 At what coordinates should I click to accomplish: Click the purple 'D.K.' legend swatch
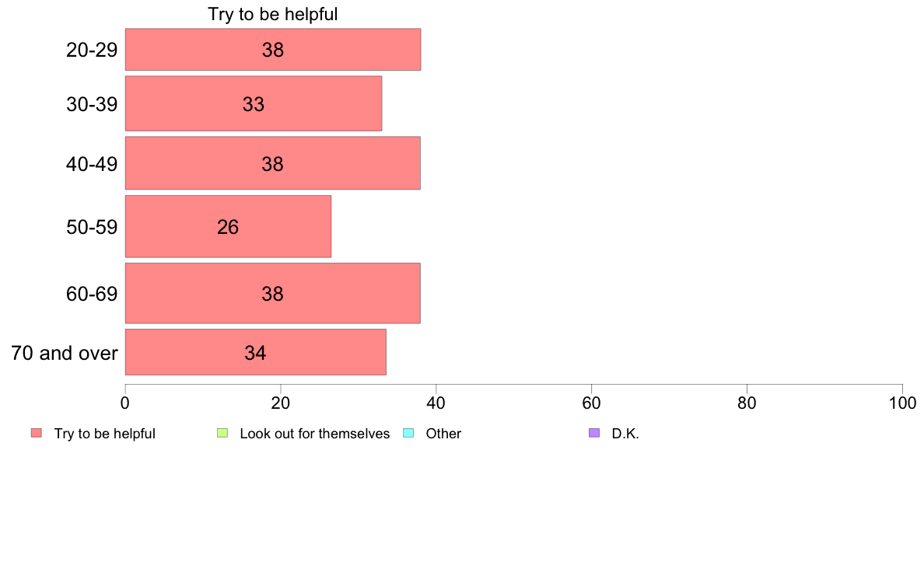coord(594,433)
